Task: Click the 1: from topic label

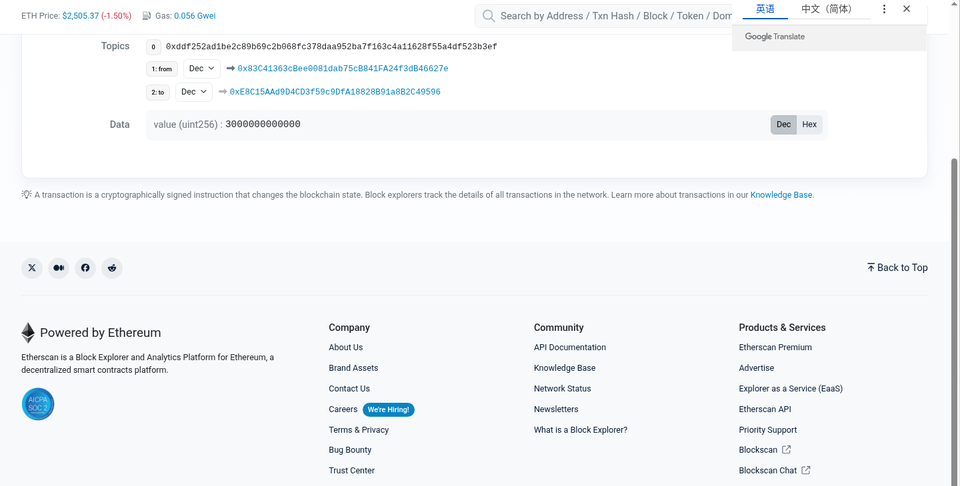Action: click(x=162, y=69)
